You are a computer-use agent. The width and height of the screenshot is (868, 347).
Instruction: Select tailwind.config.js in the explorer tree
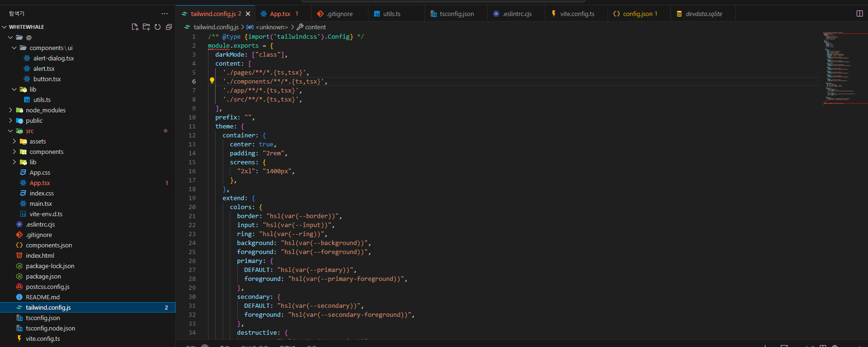tap(88, 307)
